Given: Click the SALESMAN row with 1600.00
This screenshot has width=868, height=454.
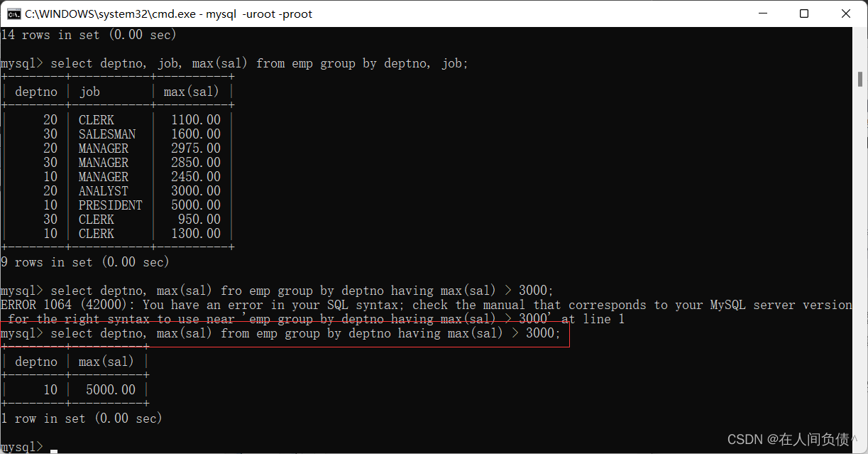Looking at the screenshot, I should (x=106, y=134).
